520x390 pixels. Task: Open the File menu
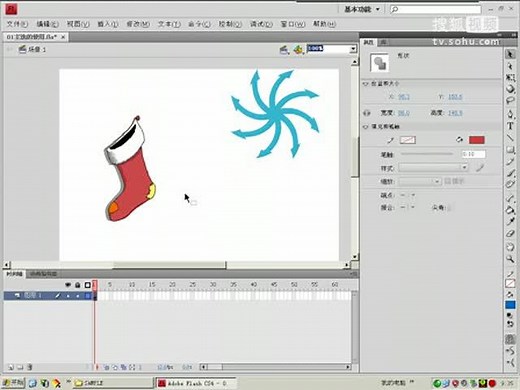tap(17, 24)
